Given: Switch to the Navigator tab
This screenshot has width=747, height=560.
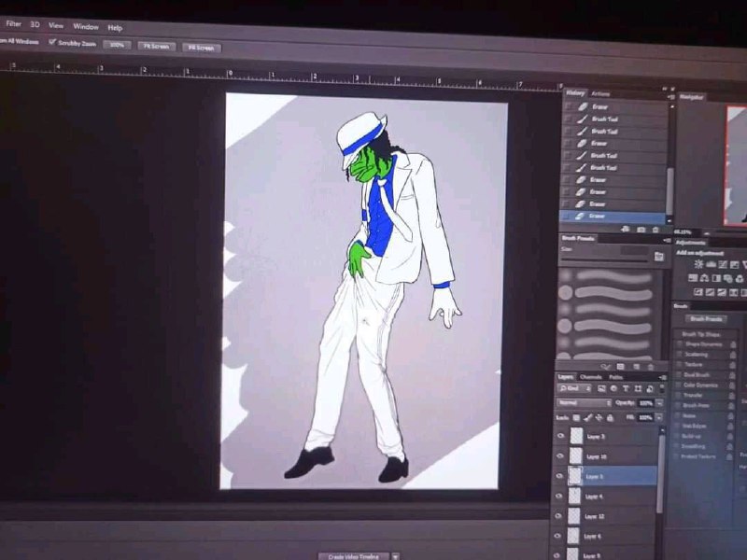Looking at the screenshot, I should pos(691,97).
